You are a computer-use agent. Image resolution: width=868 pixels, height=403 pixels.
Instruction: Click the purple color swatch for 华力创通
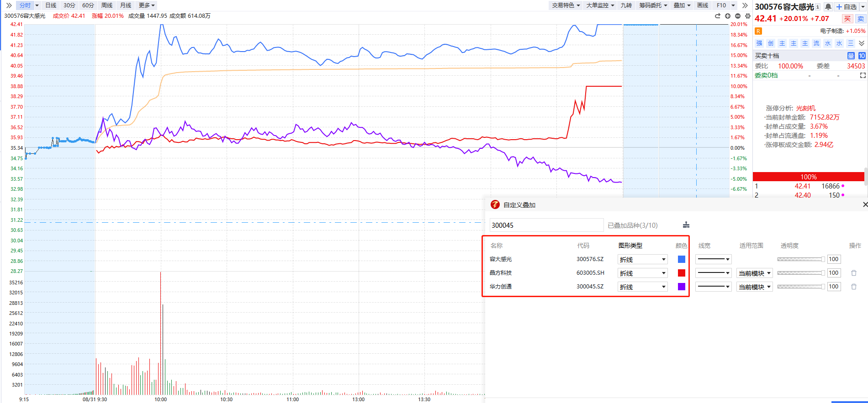point(681,287)
